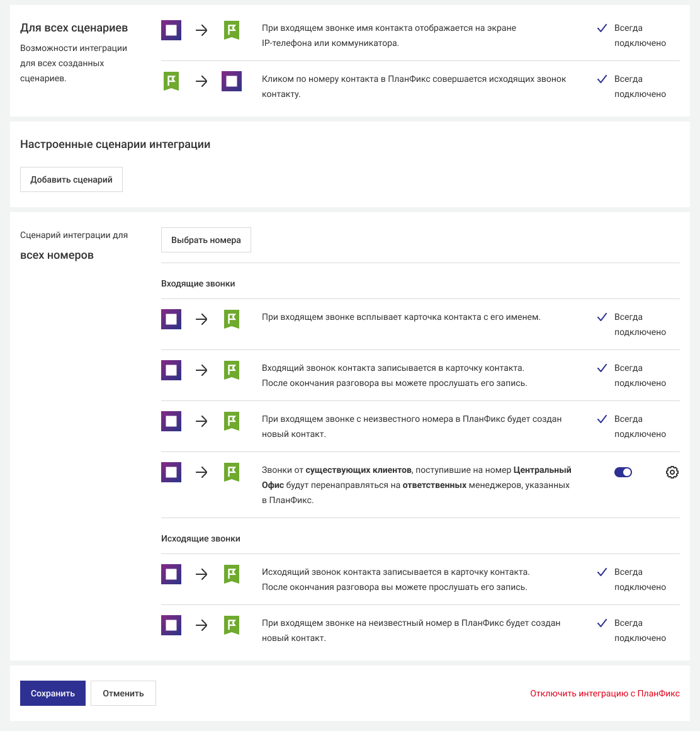Click the purple icon beside incoming call recording row
This screenshot has height=731, width=700.
pyautogui.click(x=171, y=370)
